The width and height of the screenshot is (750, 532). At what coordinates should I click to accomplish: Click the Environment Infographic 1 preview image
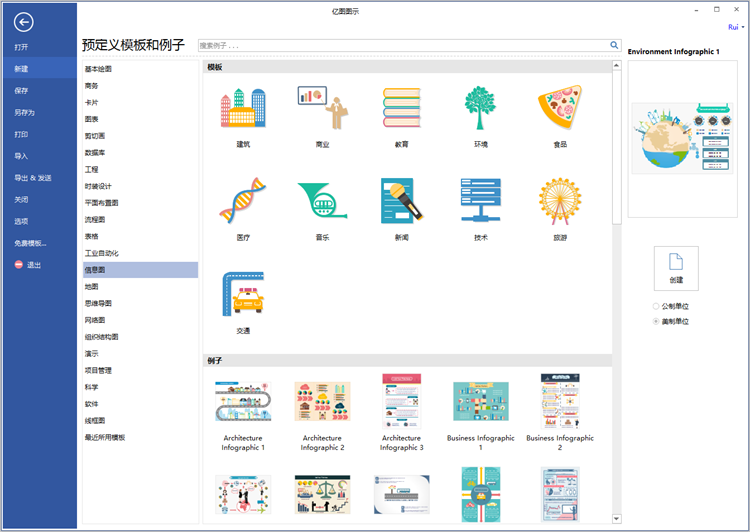tap(683, 138)
